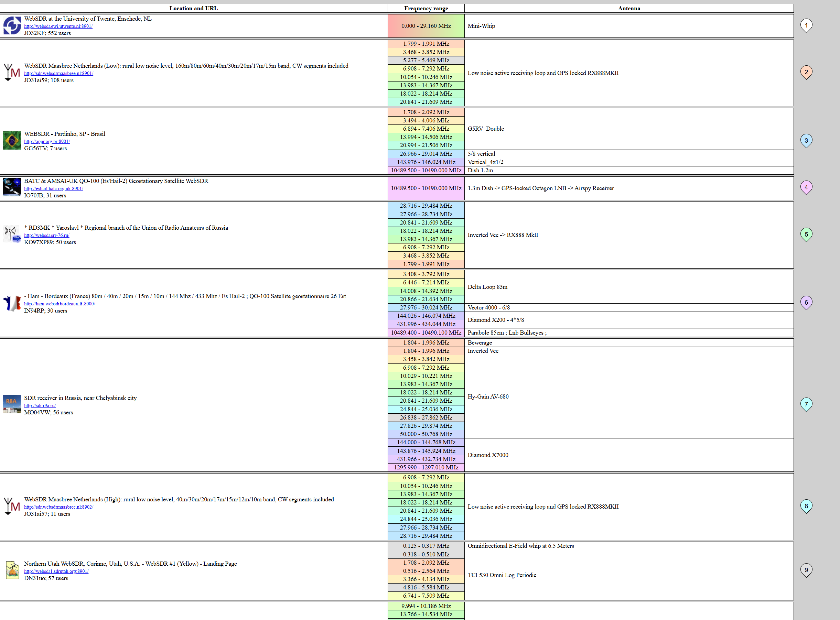
Task: Click the French flag icon for Bordeaux
Action: [x=12, y=303]
